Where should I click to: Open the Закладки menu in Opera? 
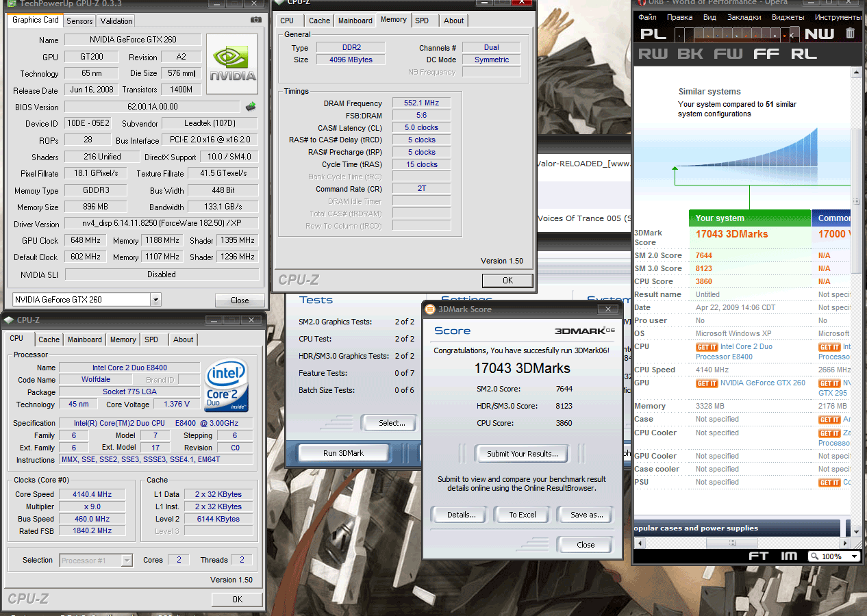744,17
